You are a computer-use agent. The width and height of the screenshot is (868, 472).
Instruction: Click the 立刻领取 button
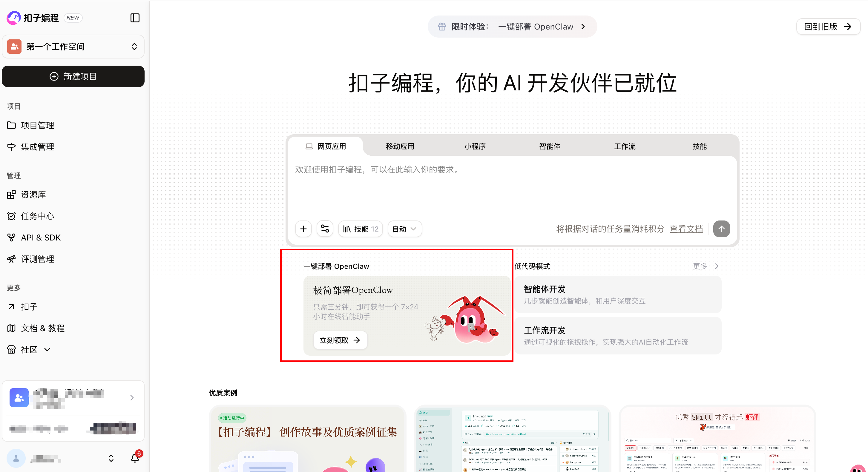tap(340, 340)
